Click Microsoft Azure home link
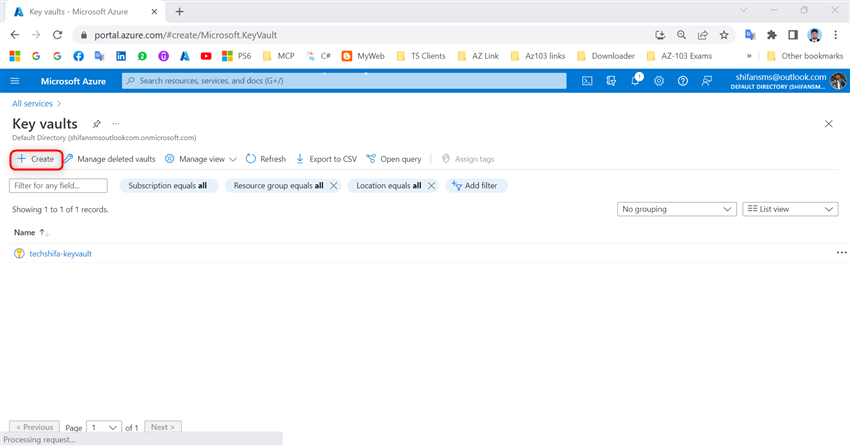 73,81
